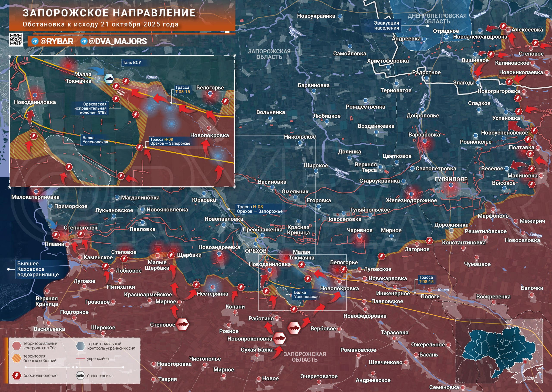Click the armored vehicle icon beside Степовое
The image size is (552, 392).
pyautogui.click(x=182, y=324)
